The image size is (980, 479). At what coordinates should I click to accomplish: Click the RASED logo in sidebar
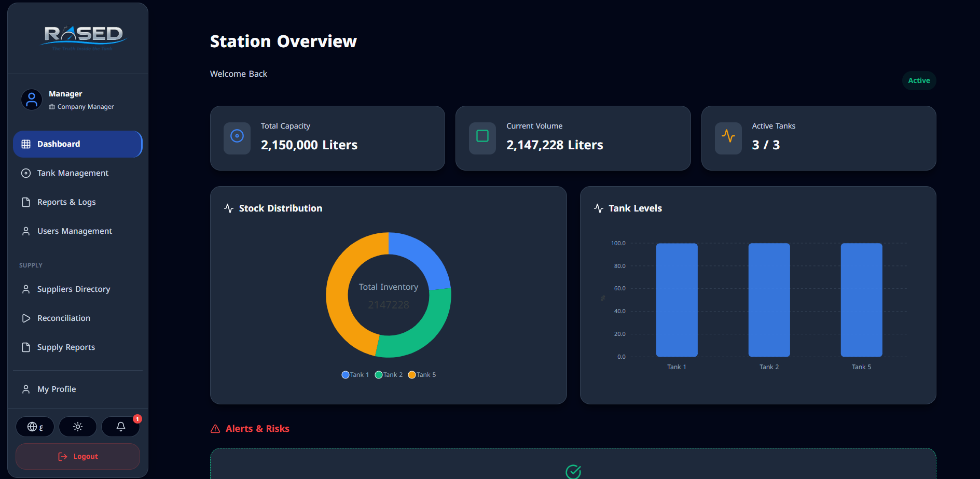click(x=83, y=37)
